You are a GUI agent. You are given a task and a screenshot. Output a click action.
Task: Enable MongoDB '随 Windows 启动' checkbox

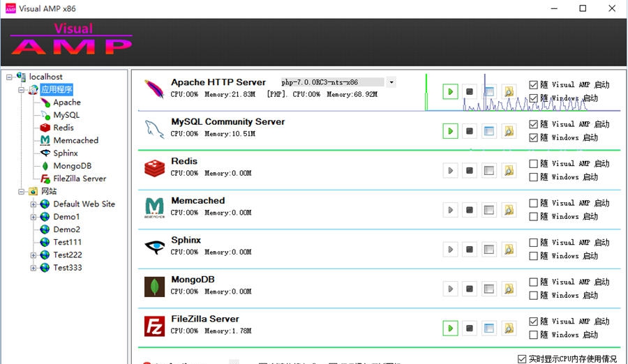click(x=533, y=296)
